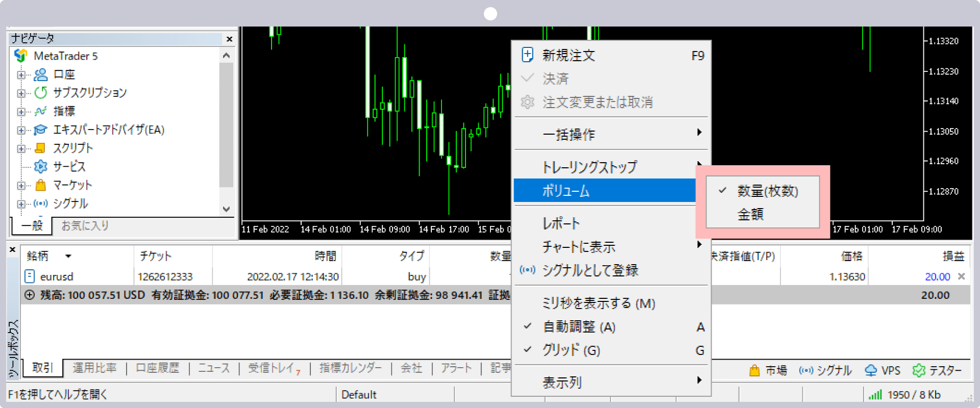Open the 一括操作 submenu
The height and width of the screenshot is (408, 980).
(611, 134)
